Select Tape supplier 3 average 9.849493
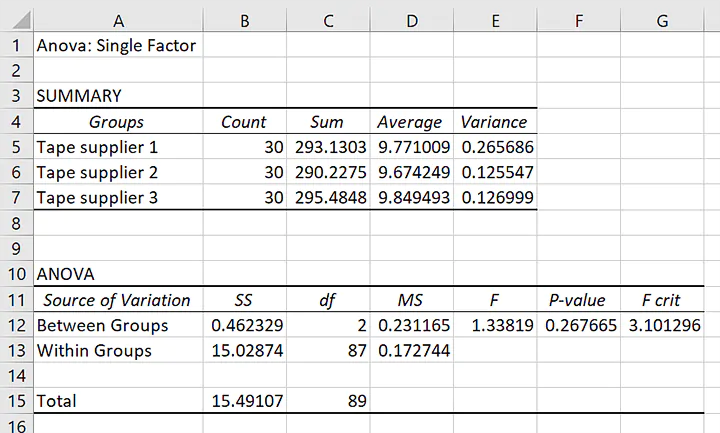This screenshot has height=433, width=720. point(411,197)
